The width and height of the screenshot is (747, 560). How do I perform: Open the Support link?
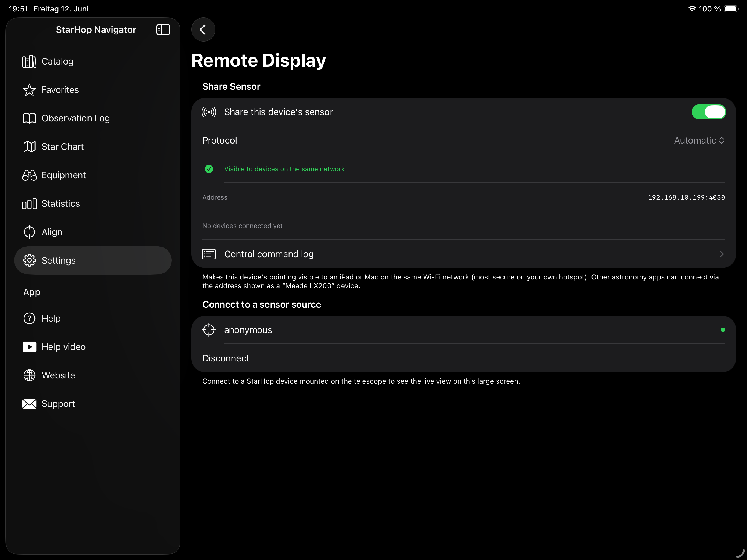click(93, 404)
